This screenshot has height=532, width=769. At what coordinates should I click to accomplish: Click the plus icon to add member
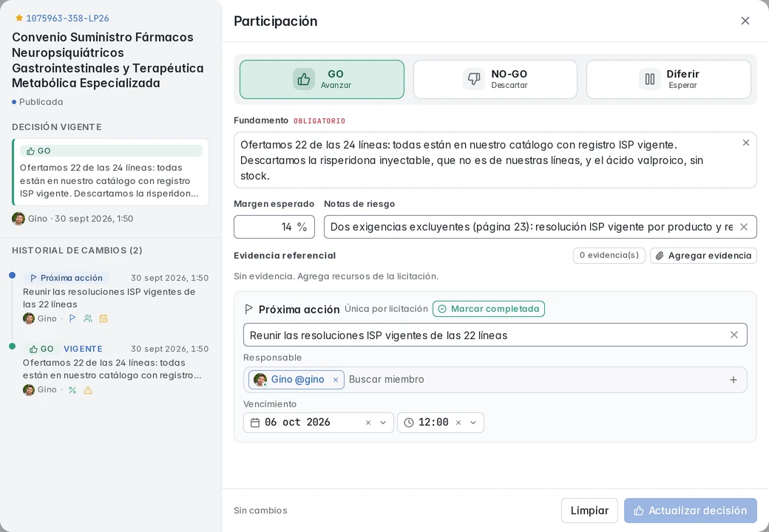(x=734, y=380)
